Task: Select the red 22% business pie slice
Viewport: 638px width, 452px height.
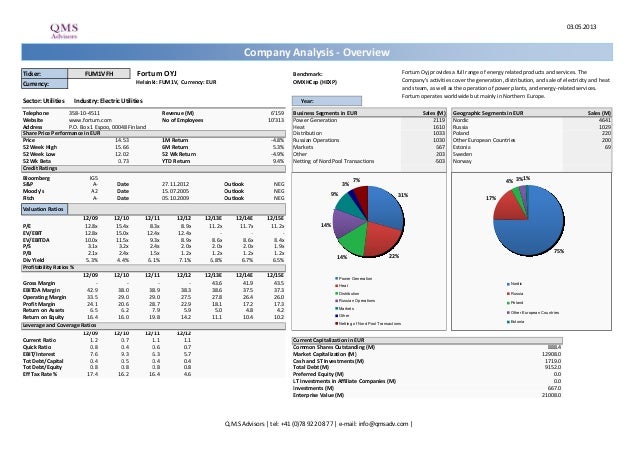Action: 380,240
